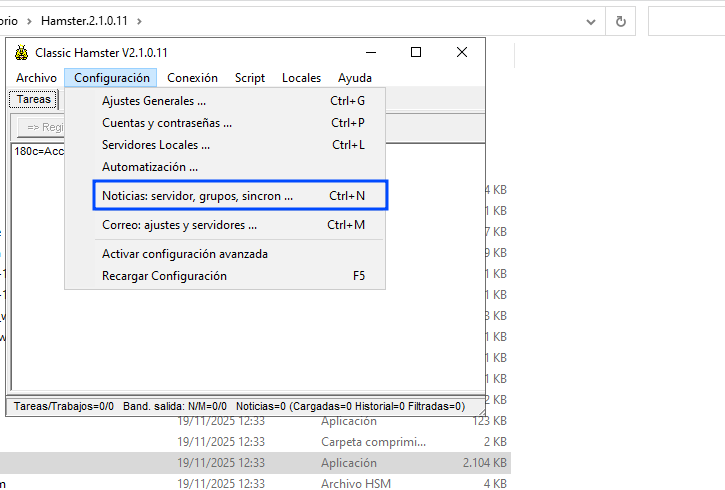Select Noticias: servidor, grupos, sincron

pyautogui.click(x=240, y=196)
